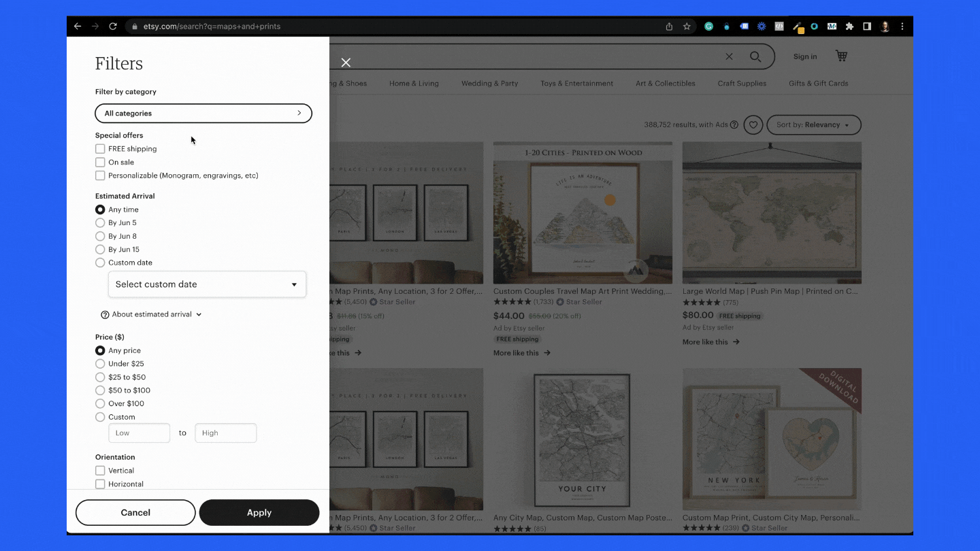The width and height of the screenshot is (980, 551).
Task: Select the By Jun 15 arrival option
Action: 100,250
